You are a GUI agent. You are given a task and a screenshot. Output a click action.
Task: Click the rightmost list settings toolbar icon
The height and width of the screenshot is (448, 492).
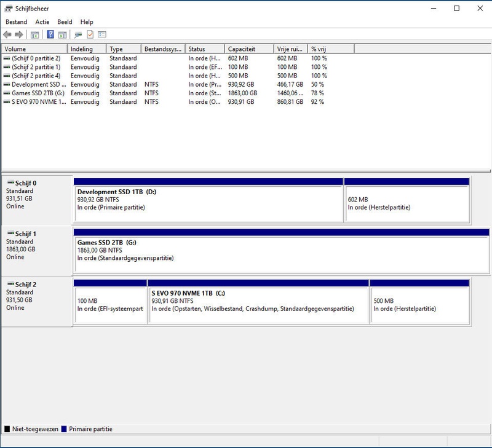pyautogui.click(x=102, y=35)
